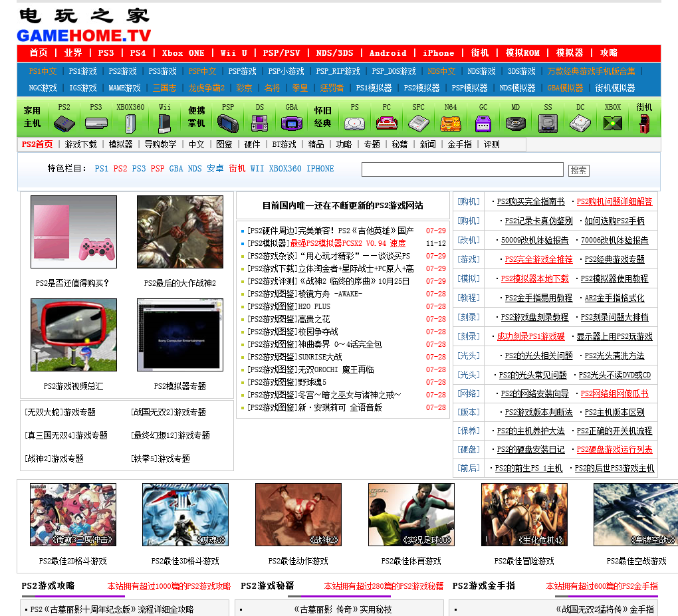
Task: Select the Wii console icon
Action: (x=164, y=124)
